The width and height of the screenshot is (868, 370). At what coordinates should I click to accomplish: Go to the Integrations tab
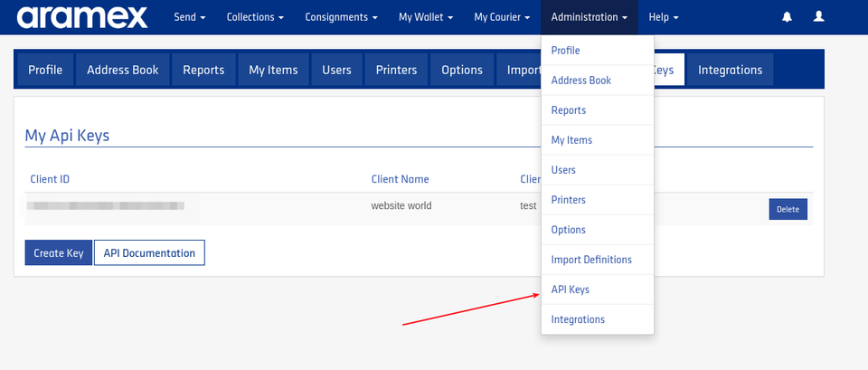730,70
